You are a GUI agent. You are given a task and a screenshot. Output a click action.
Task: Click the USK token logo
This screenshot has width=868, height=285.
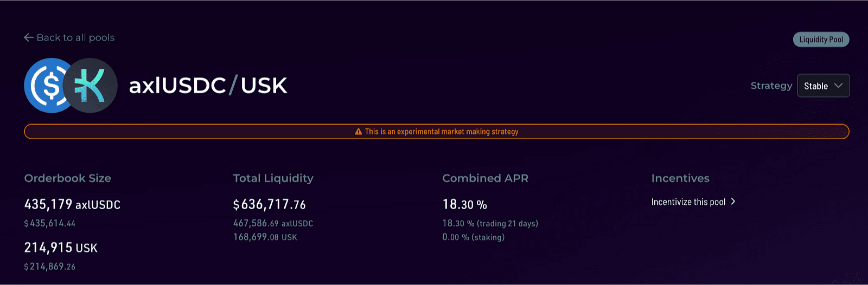click(x=90, y=86)
